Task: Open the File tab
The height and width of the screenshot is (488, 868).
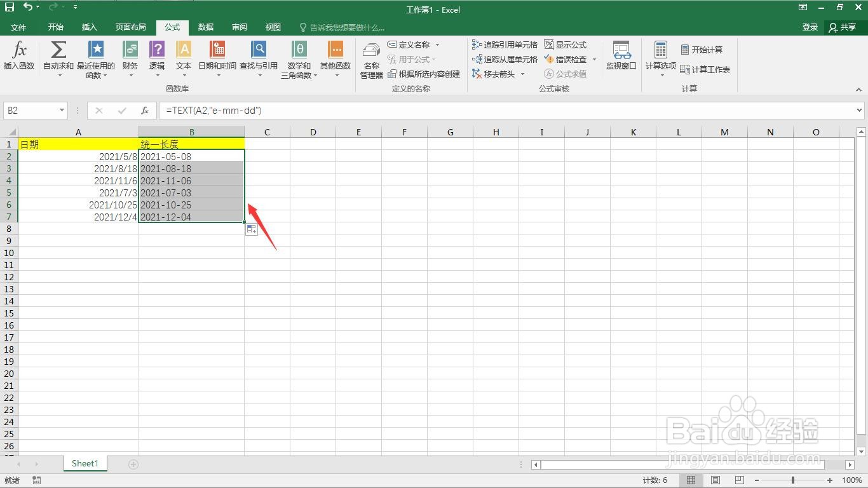Action: (18, 27)
